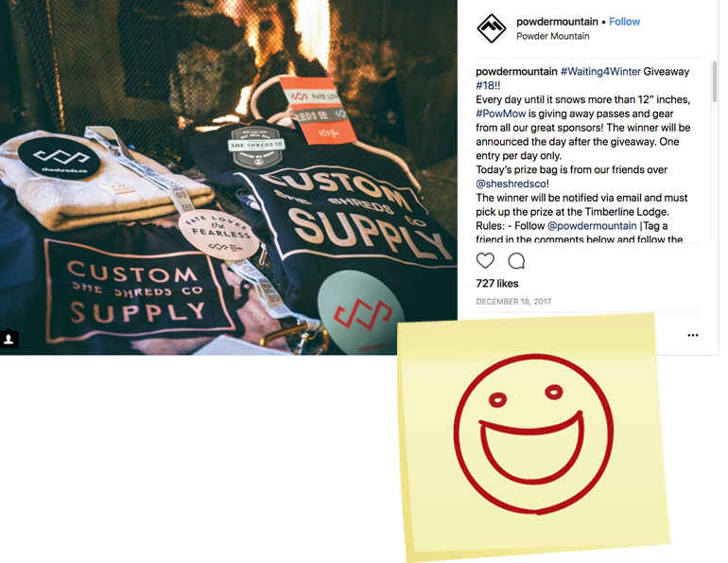Open the three-dots more options menu

pos(693,335)
